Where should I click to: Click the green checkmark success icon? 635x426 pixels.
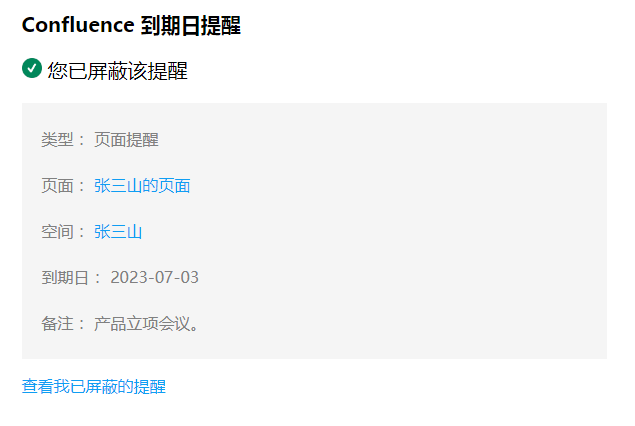31,69
